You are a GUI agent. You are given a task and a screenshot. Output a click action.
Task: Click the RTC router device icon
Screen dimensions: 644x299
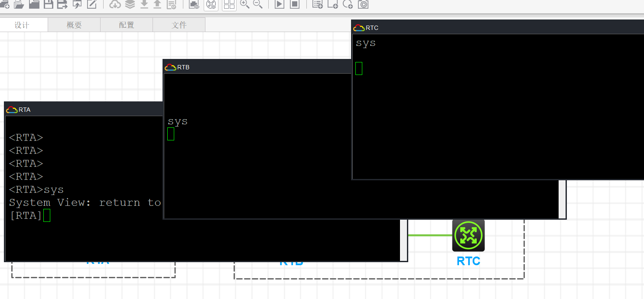pos(468,235)
